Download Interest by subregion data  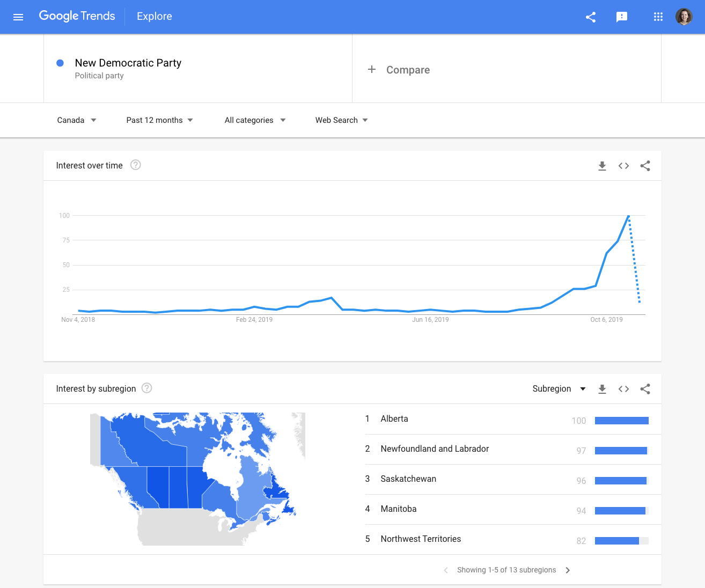(602, 389)
